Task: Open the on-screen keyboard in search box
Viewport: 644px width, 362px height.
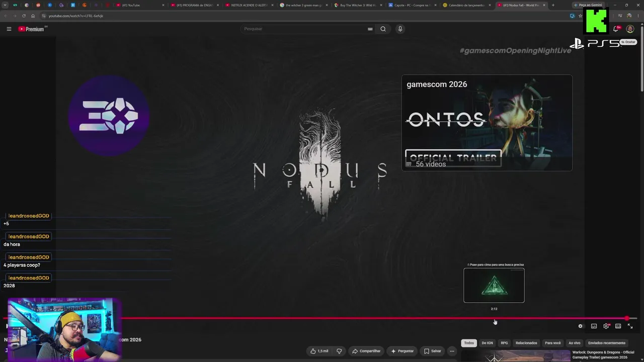Action: click(370, 29)
